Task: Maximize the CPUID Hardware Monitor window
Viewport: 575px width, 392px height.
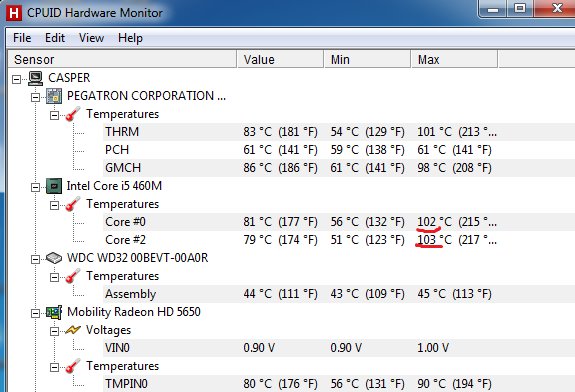Action: pyautogui.click(x=520, y=8)
